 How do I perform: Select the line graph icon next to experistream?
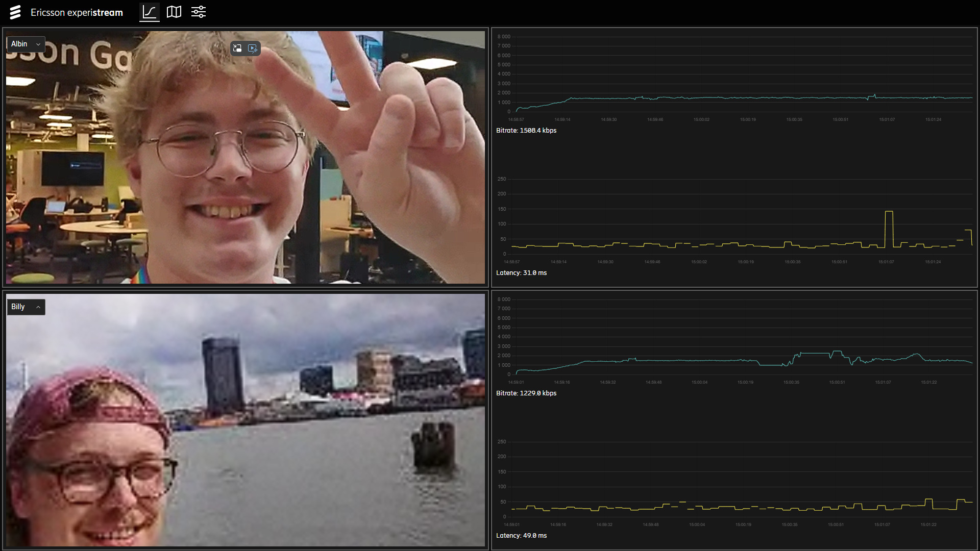tap(149, 12)
